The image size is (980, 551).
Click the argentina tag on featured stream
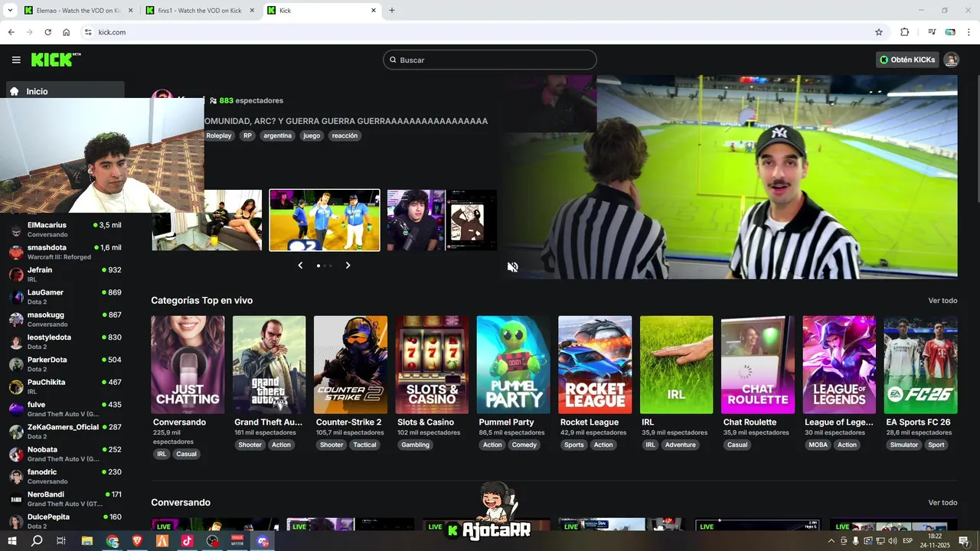pyautogui.click(x=277, y=135)
